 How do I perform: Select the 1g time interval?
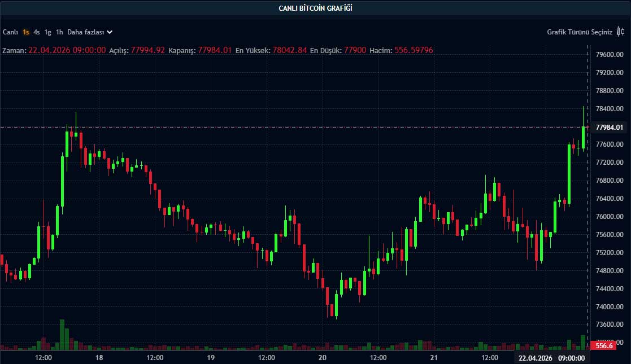tap(48, 32)
